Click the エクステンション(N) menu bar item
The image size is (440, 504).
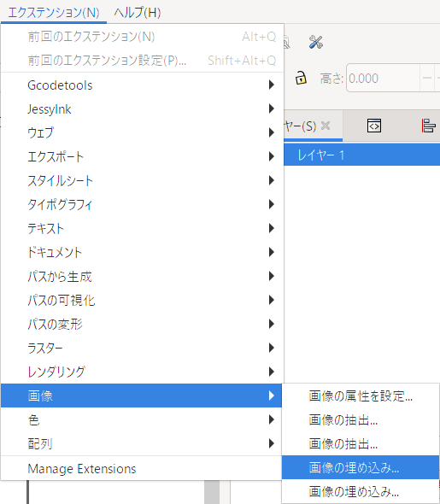tap(54, 13)
